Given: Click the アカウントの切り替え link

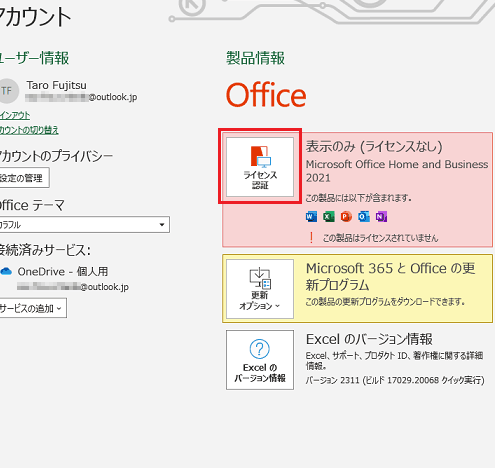Looking at the screenshot, I should pyautogui.click(x=29, y=130).
